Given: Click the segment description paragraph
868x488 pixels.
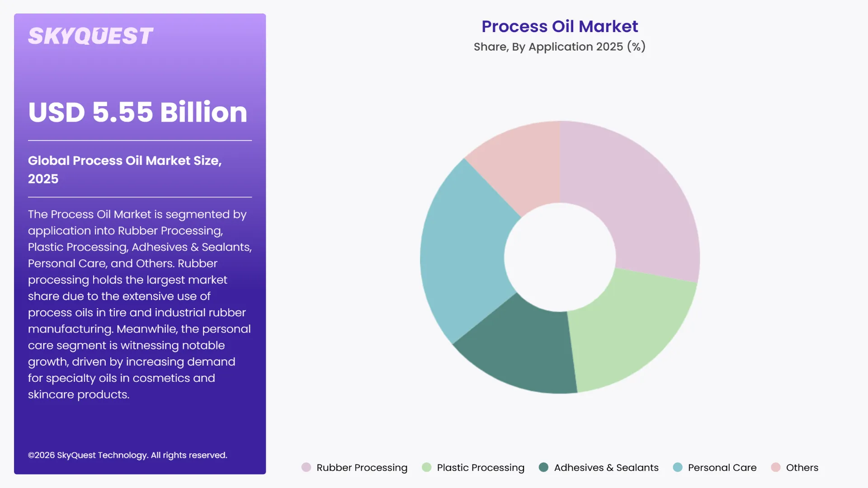Looking at the screenshot, I should coord(140,304).
